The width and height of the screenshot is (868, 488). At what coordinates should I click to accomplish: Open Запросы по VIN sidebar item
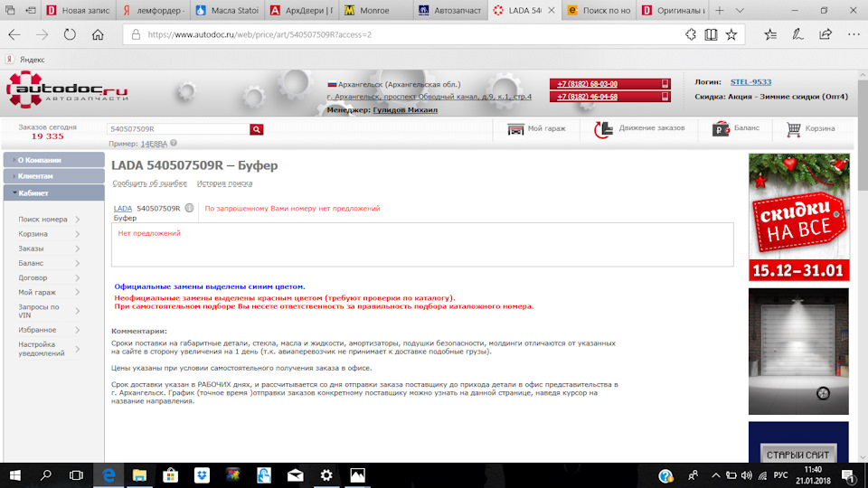click(x=49, y=311)
